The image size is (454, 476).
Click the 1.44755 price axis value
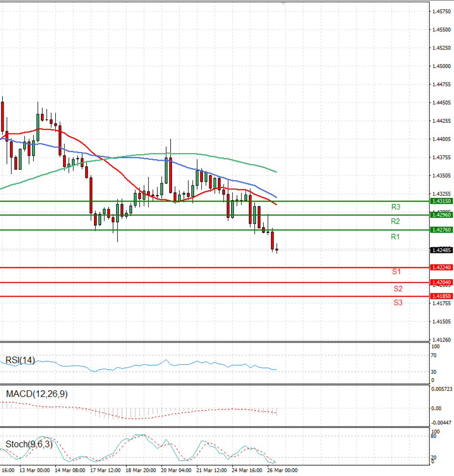442,84
